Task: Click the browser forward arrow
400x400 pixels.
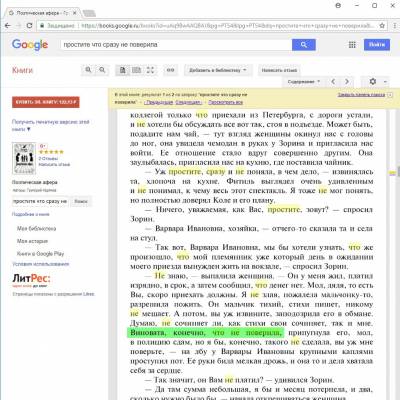Action: tap(18, 25)
